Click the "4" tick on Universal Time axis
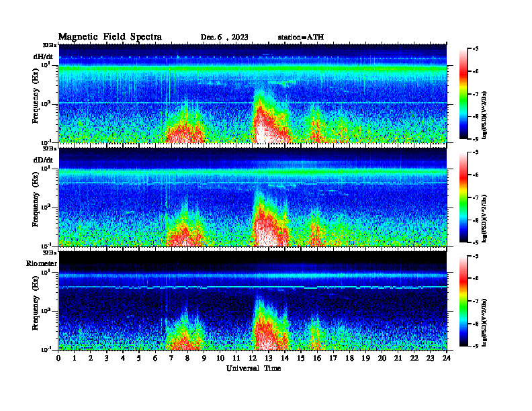Image resolution: width=532 pixels, height=411 pixels. pyautogui.click(x=123, y=358)
